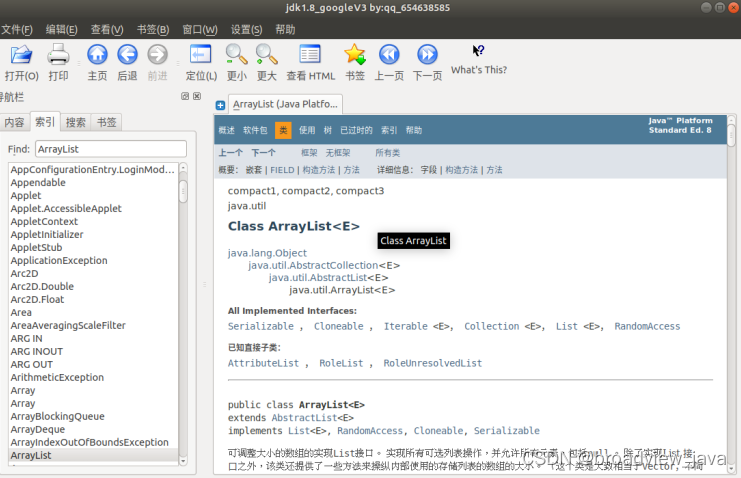Switch to the Contents (内容) tab

coord(15,122)
